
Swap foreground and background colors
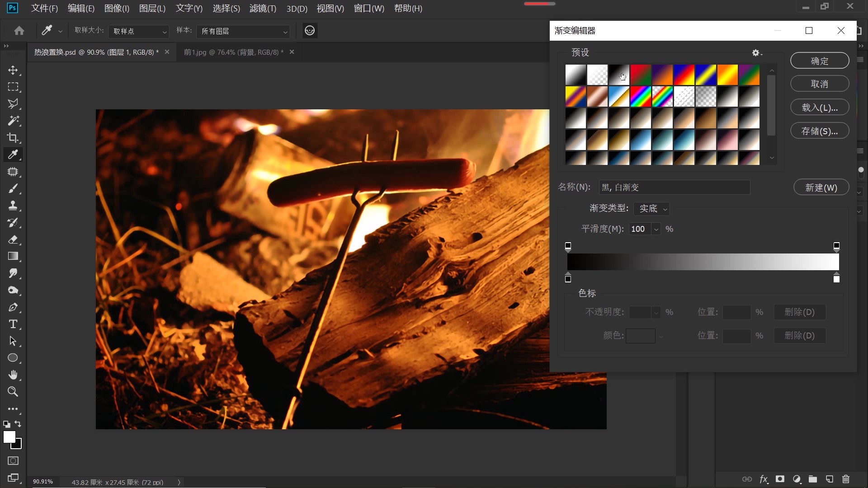18,424
